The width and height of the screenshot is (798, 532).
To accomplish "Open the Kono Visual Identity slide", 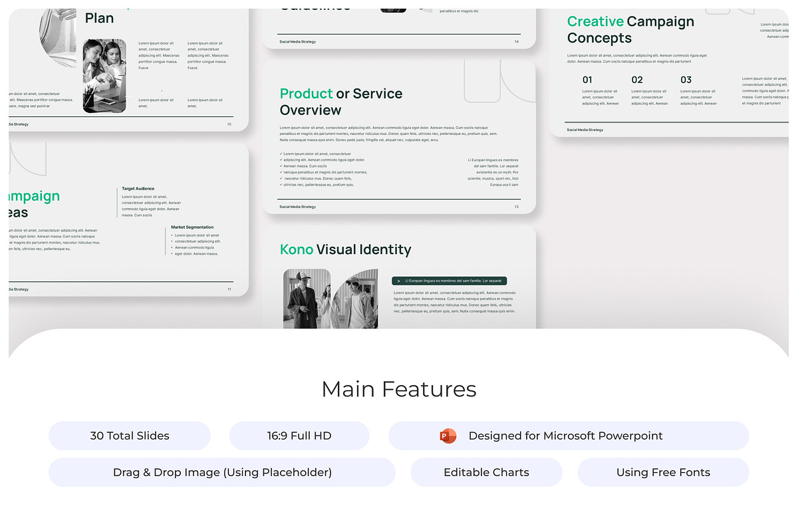I will pos(399,277).
